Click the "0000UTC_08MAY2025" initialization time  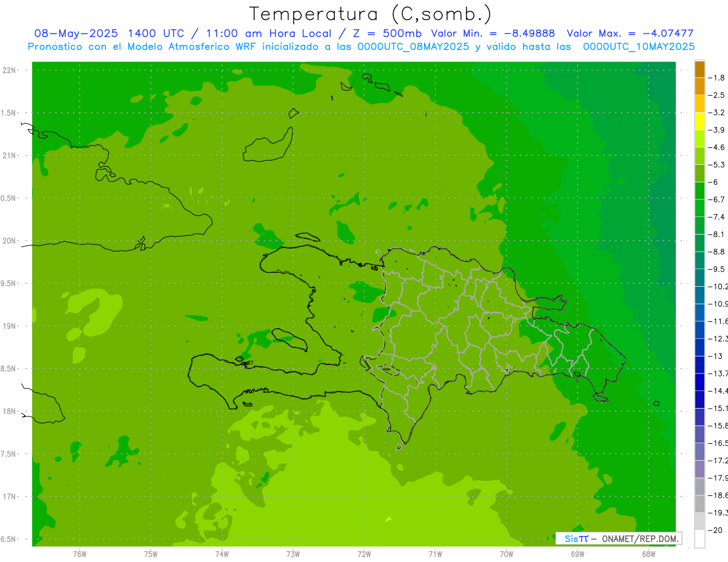(x=413, y=47)
